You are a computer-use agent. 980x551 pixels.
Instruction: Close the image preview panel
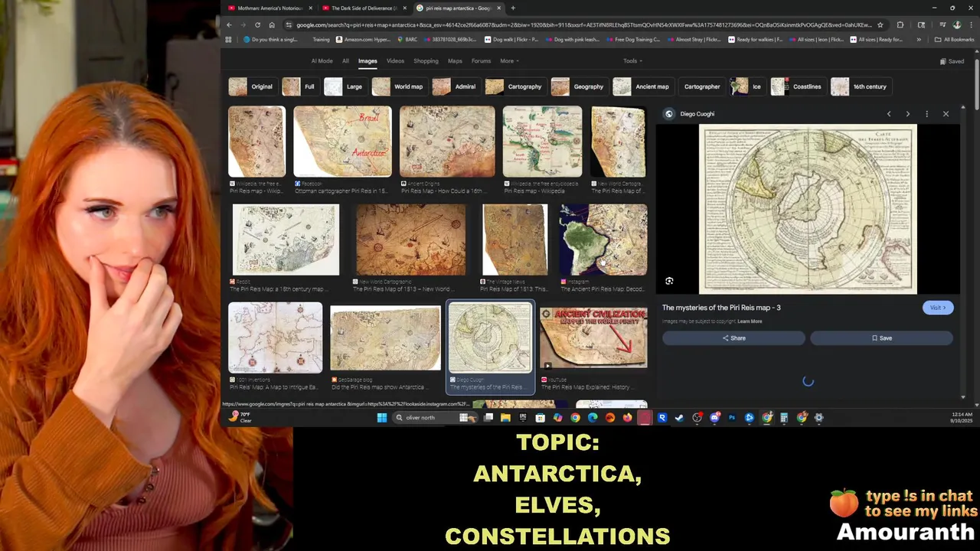[946, 114]
